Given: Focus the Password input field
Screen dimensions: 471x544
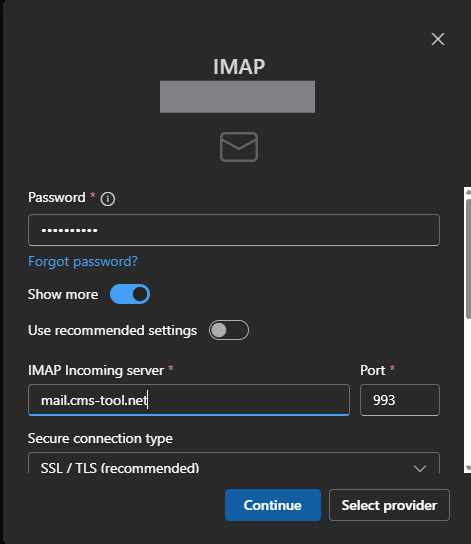Looking at the screenshot, I should coord(234,230).
